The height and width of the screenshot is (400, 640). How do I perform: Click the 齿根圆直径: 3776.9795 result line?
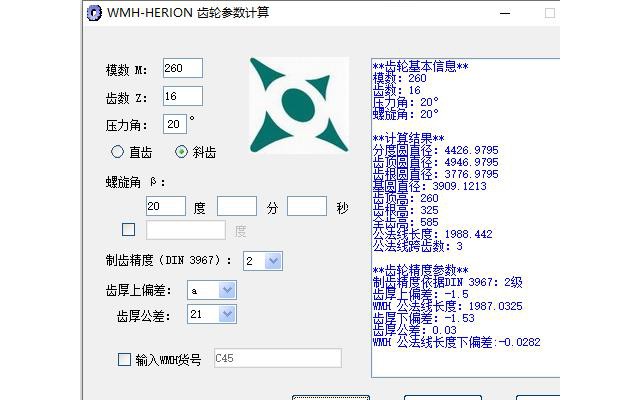coord(436,174)
